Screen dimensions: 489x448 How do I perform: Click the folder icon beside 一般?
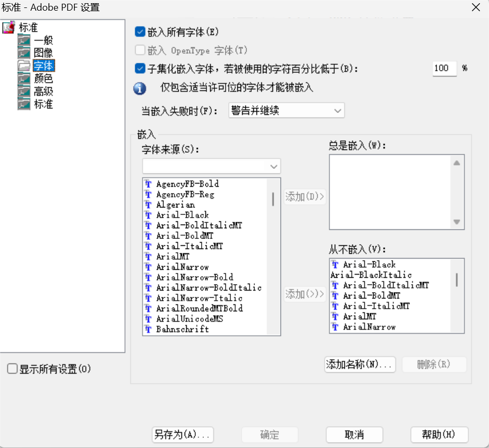click(x=24, y=40)
